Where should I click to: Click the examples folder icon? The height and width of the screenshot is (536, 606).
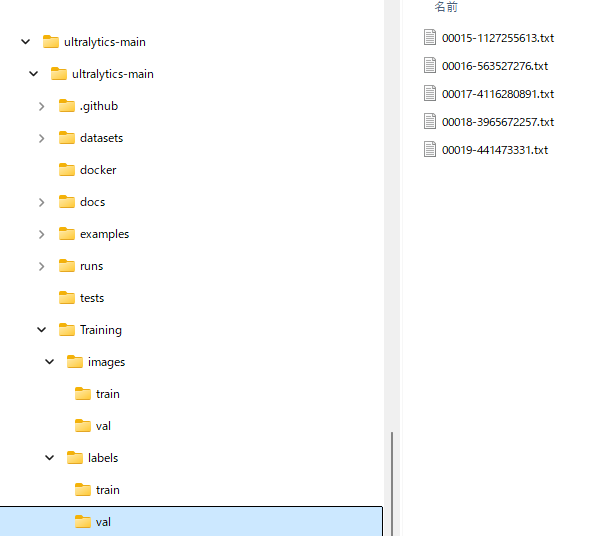(x=67, y=234)
